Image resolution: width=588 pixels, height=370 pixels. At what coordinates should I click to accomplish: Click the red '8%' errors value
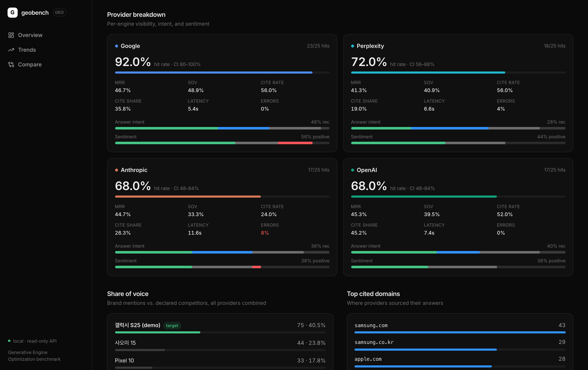[265, 233]
